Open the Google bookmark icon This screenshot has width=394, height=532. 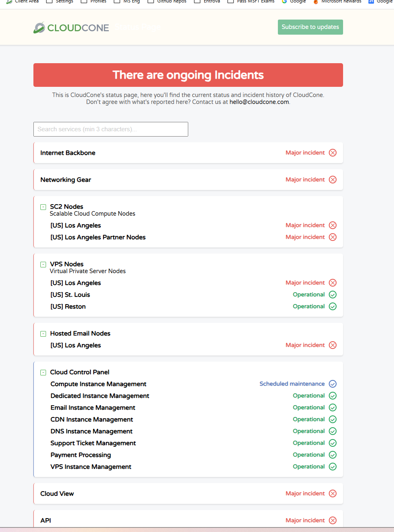pos(284,2)
